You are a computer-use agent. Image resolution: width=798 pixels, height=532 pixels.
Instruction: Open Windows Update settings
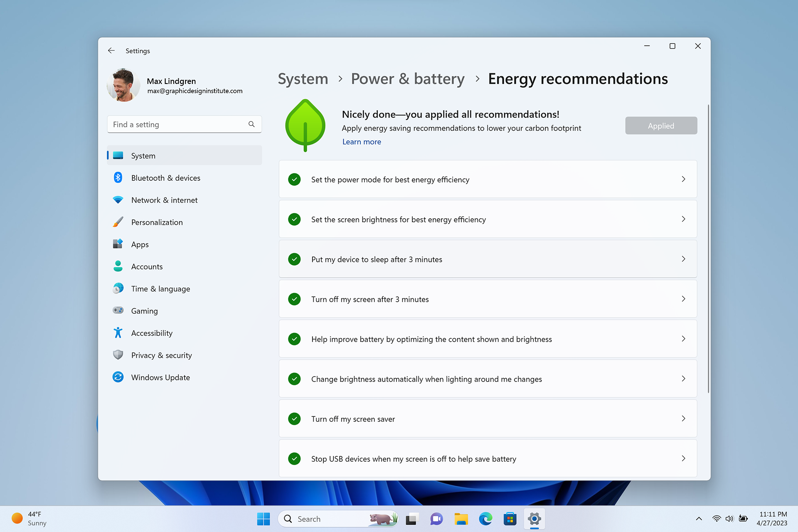pyautogui.click(x=160, y=377)
